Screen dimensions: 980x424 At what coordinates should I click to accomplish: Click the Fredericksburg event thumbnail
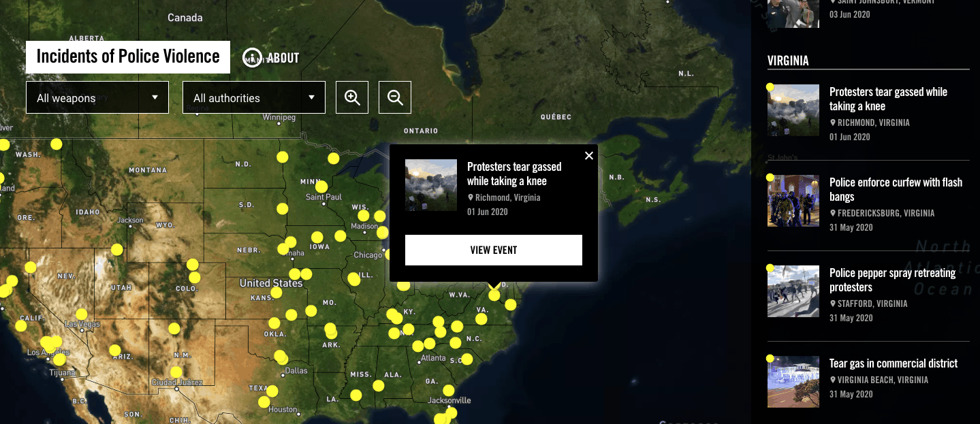click(x=793, y=200)
